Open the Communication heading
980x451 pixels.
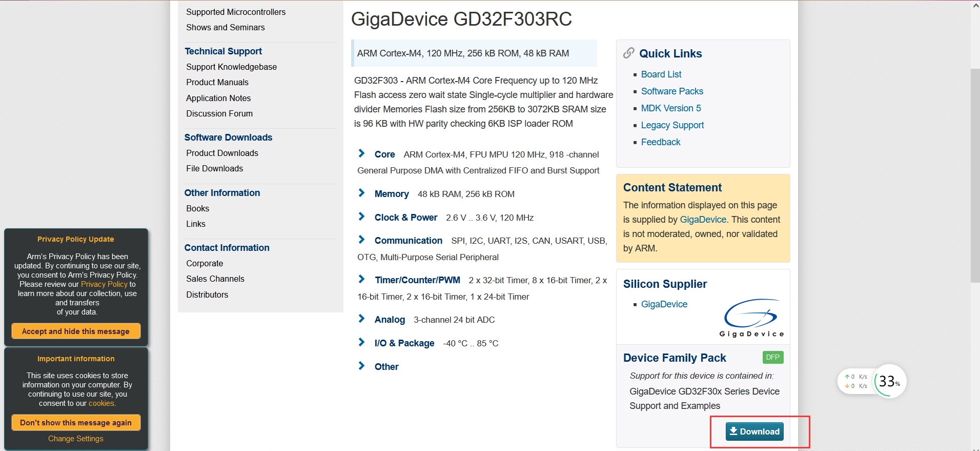(409, 241)
